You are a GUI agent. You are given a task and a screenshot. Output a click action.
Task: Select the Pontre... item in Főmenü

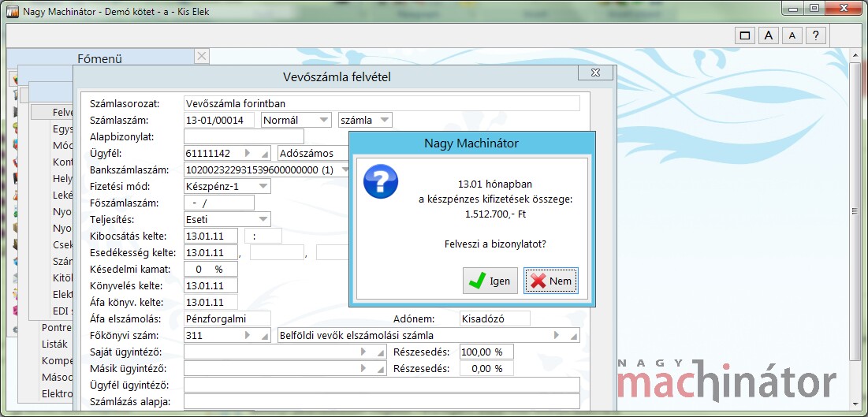(57, 327)
